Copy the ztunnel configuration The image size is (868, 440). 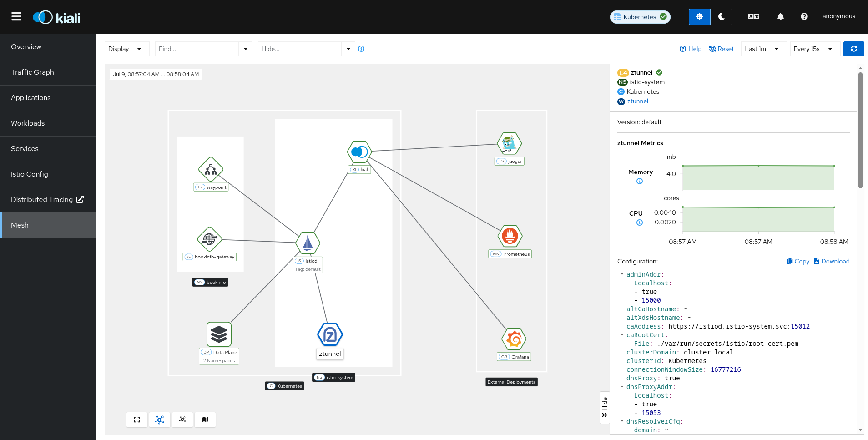pyautogui.click(x=798, y=261)
